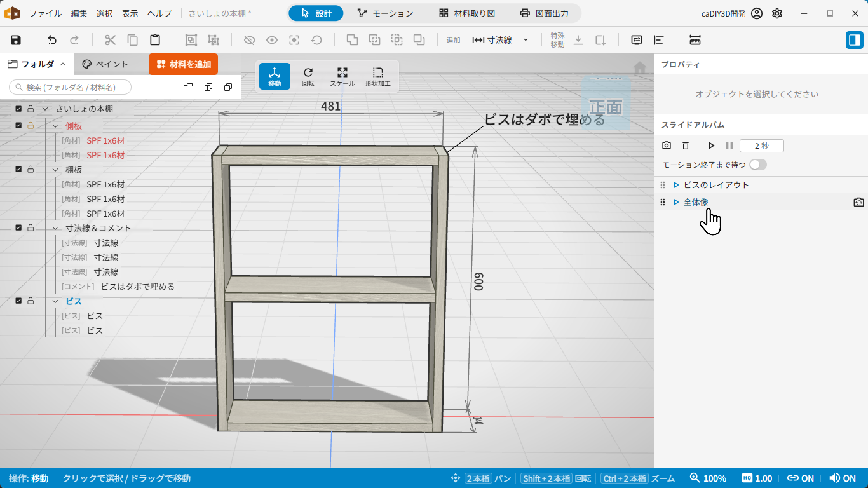
Task: Click the save icon in toolbar
Action: point(16,40)
